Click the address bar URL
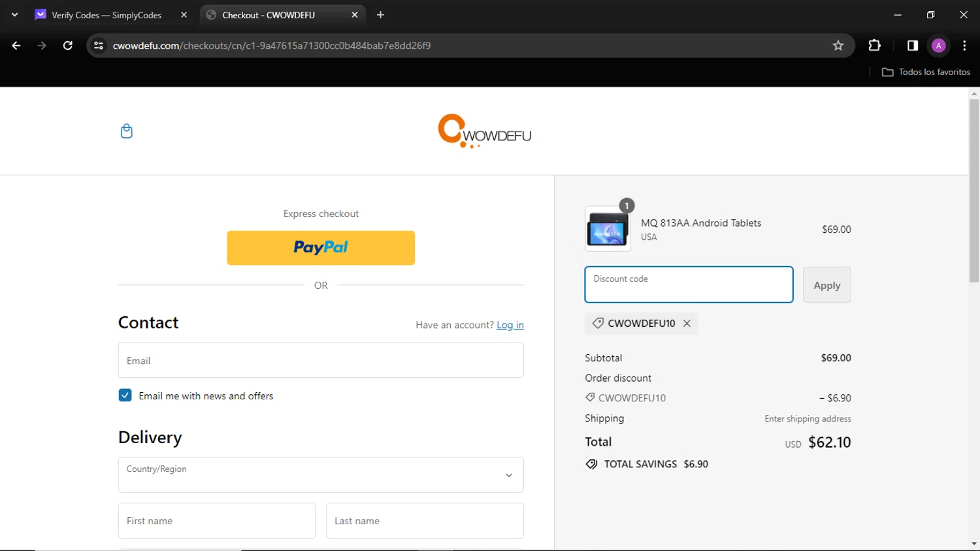This screenshot has height=551, width=980. click(x=272, y=46)
